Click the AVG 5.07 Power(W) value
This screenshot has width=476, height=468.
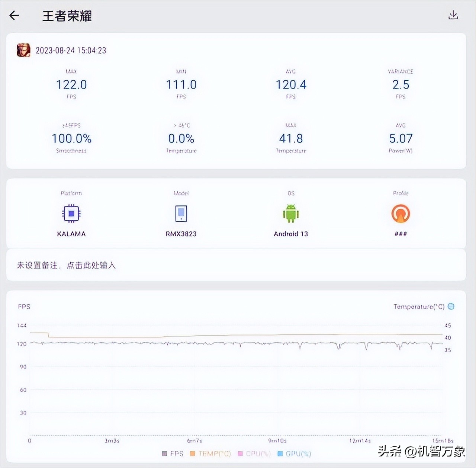point(400,138)
